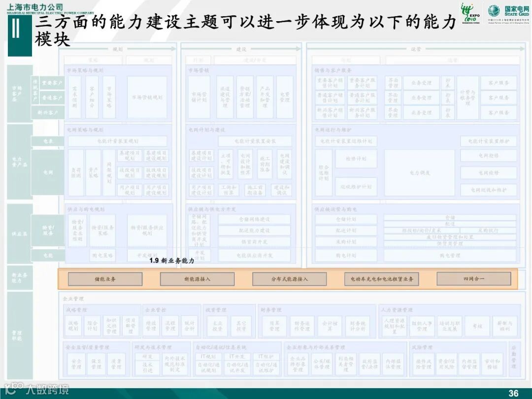Image resolution: width=532 pixels, height=399 pixels.
Task: Click the 运营 phase arrow header
Action: click(x=416, y=49)
